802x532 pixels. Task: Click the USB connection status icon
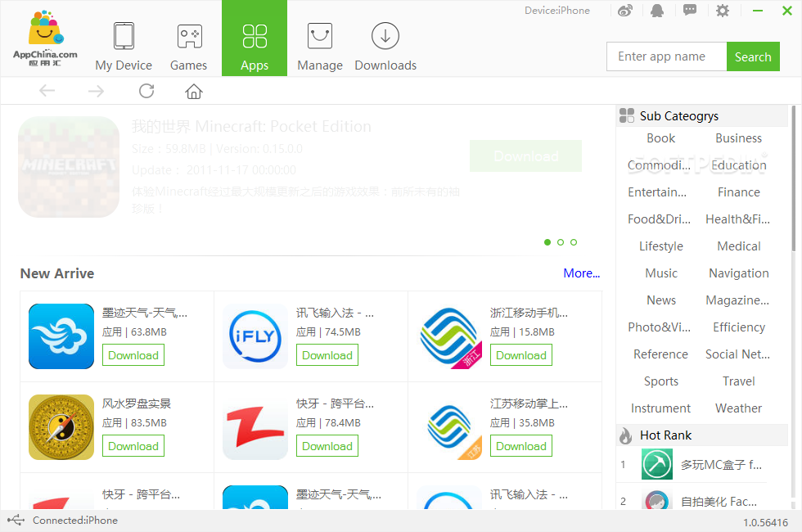click(x=16, y=521)
